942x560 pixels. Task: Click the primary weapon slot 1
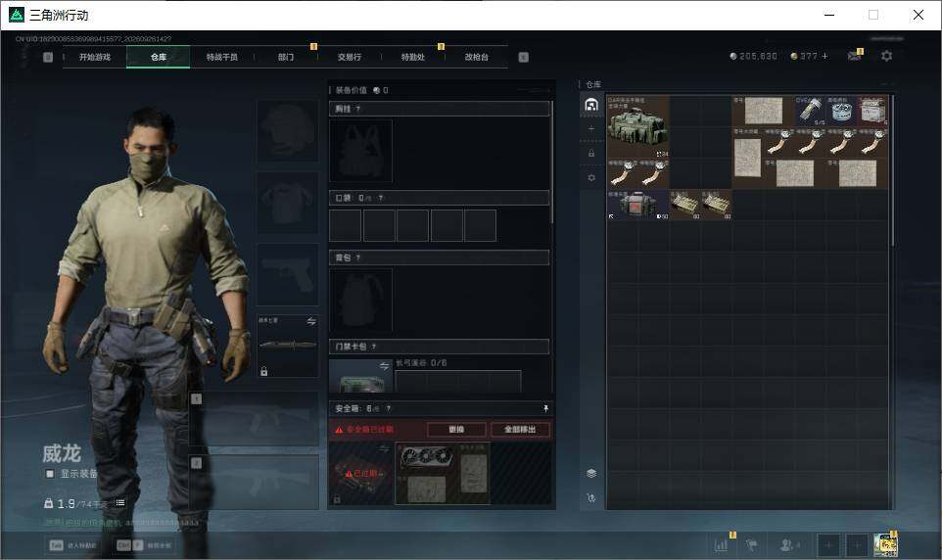point(255,419)
